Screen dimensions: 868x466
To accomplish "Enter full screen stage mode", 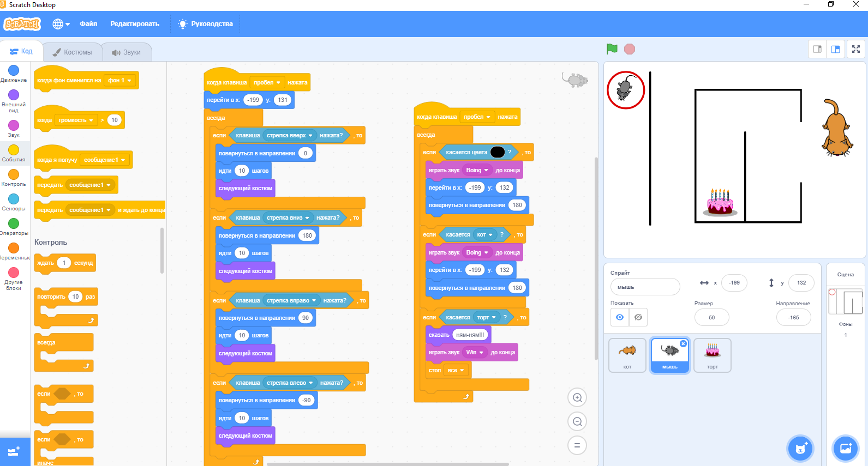I will 855,49.
